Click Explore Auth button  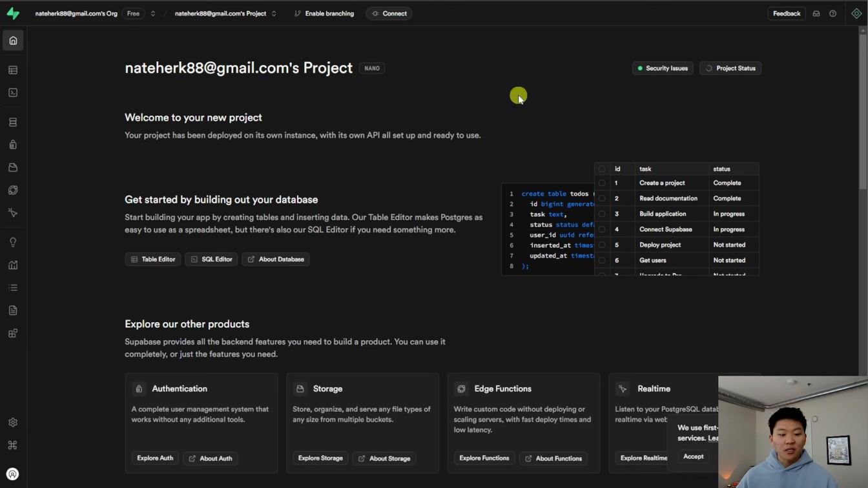tap(155, 458)
